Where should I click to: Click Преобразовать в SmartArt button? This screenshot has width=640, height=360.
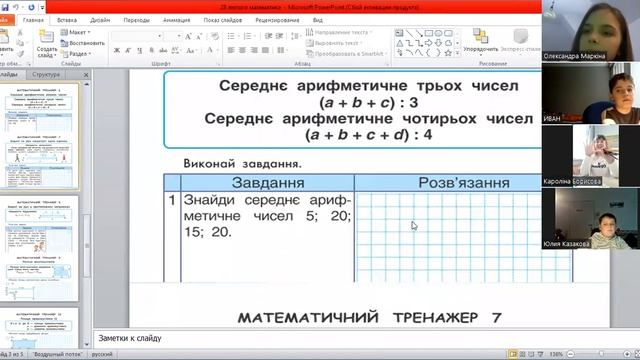[x=346, y=53]
